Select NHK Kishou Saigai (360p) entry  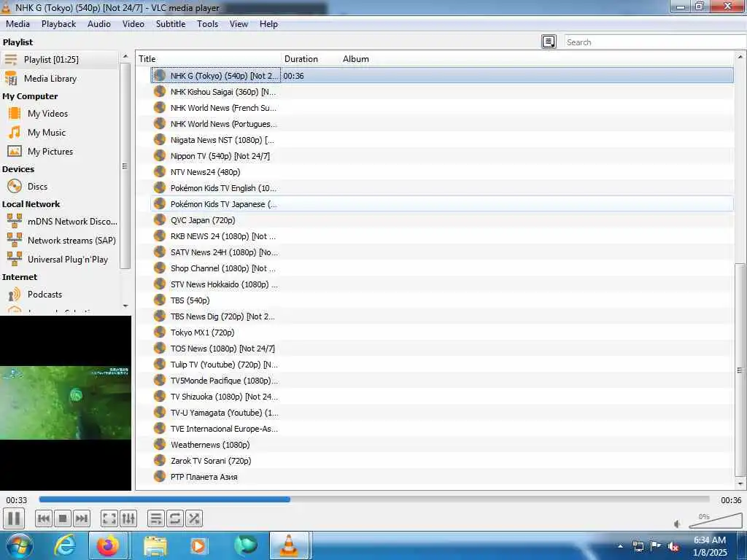click(442, 92)
